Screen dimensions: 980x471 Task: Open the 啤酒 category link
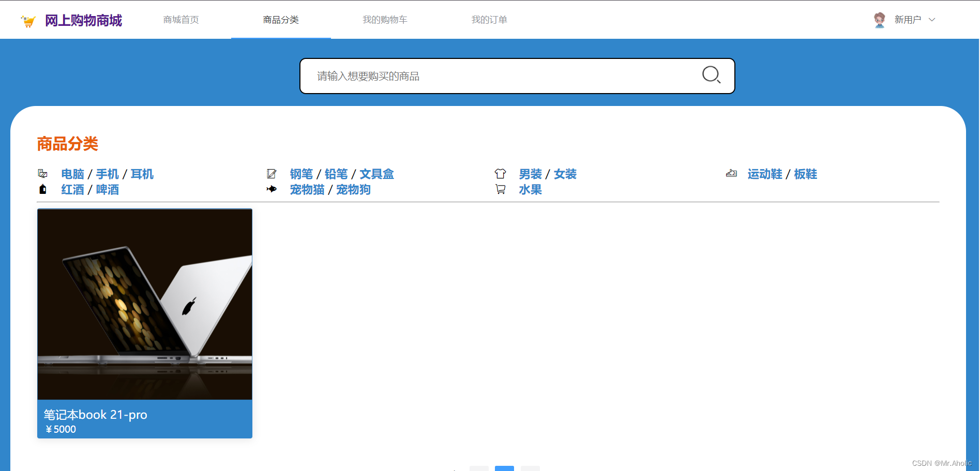pyautogui.click(x=107, y=189)
